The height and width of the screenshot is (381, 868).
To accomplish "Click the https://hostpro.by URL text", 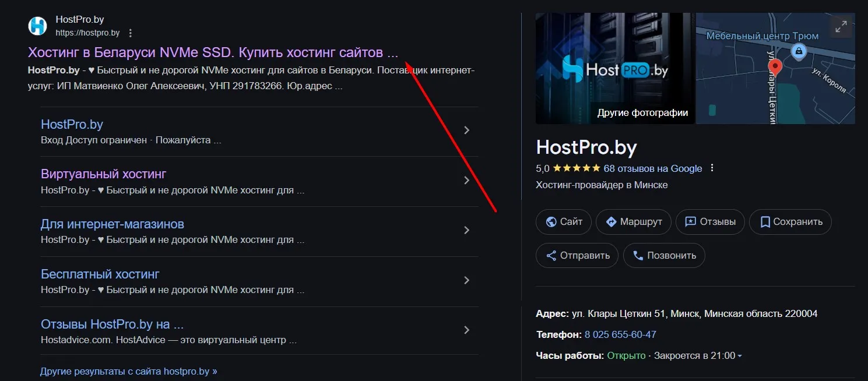I will 87,33.
